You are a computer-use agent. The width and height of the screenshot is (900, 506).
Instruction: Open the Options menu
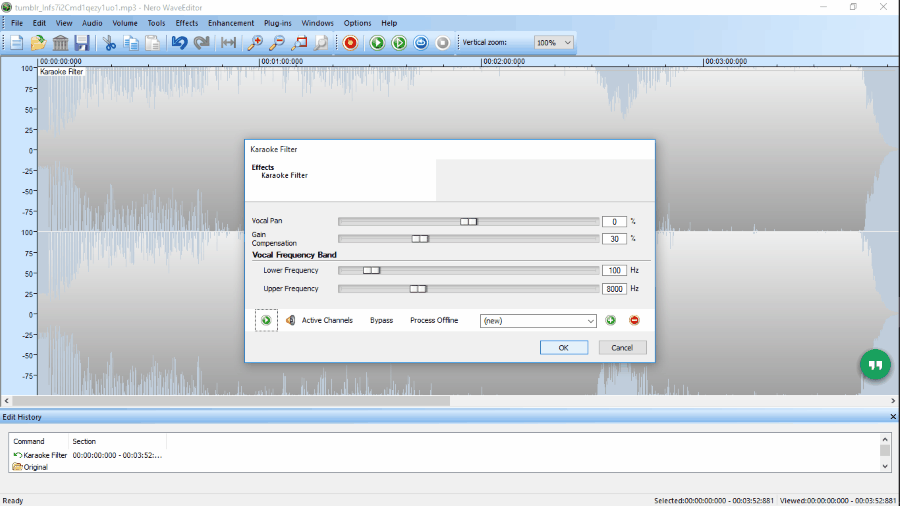pos(358,23)
